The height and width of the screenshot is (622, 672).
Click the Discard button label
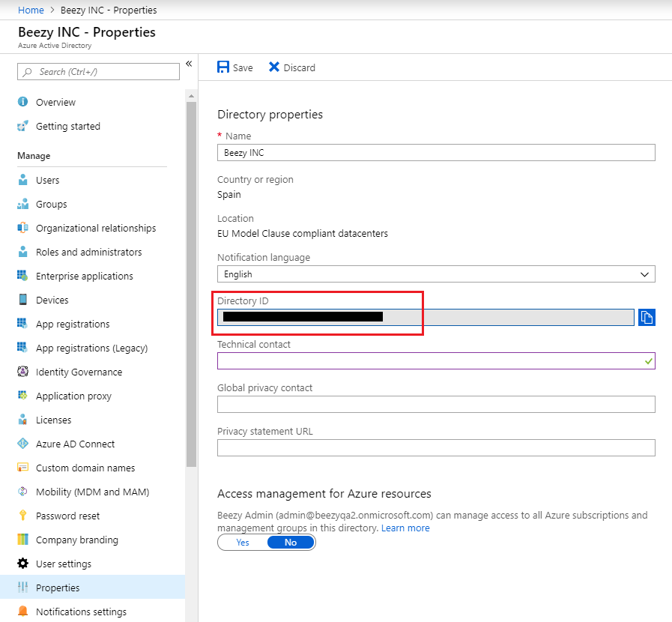pos(299,67)
